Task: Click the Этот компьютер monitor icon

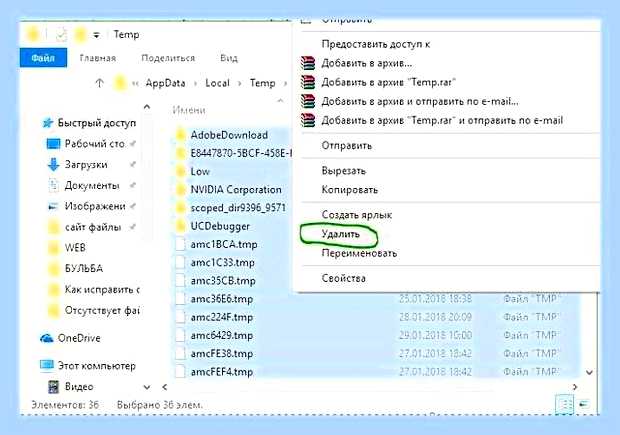Action: click(x=47, y=366)
